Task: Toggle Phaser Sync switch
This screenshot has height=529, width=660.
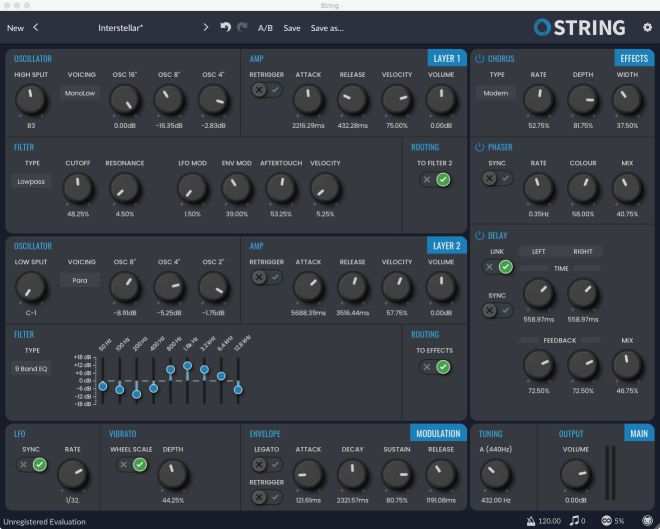Action: [x=497, y=178]
